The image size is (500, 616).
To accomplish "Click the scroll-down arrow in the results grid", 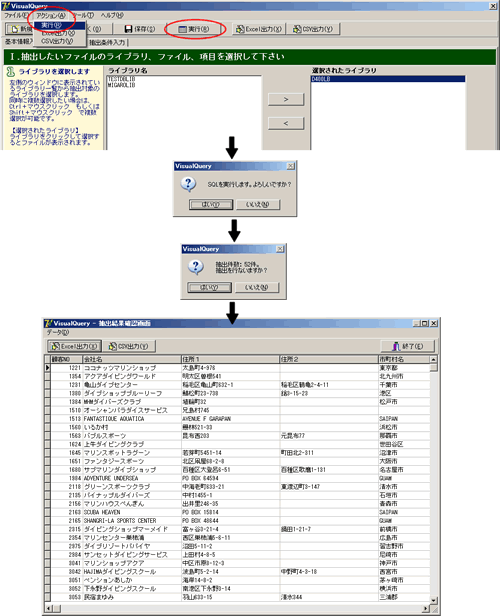I will (x=434, y=600).
